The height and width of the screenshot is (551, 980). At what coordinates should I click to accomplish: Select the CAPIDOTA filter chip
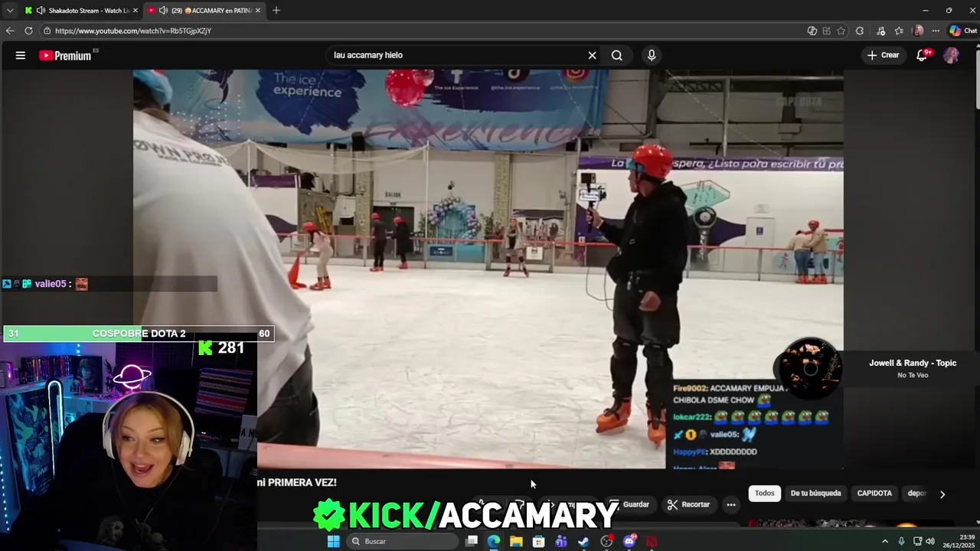coord(874,494)
